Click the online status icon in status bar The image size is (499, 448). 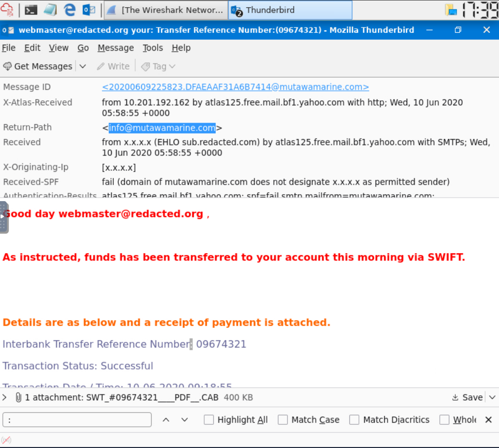click(6, 440)
